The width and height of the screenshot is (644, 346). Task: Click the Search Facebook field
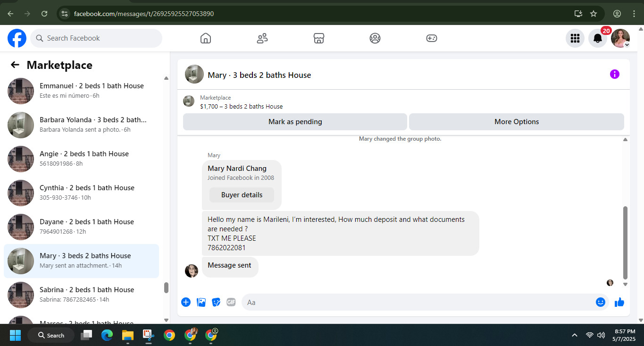[96, 38]
